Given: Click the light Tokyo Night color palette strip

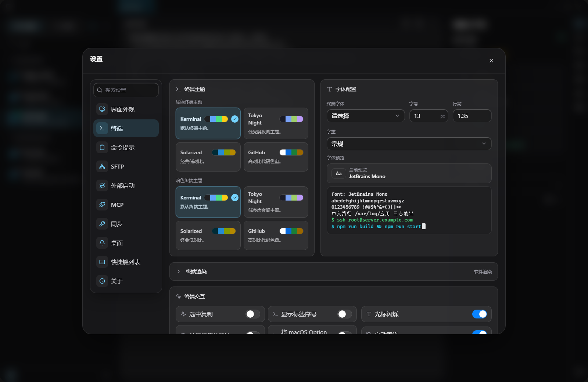Looking at the screenshot, I should coord(291,119).
